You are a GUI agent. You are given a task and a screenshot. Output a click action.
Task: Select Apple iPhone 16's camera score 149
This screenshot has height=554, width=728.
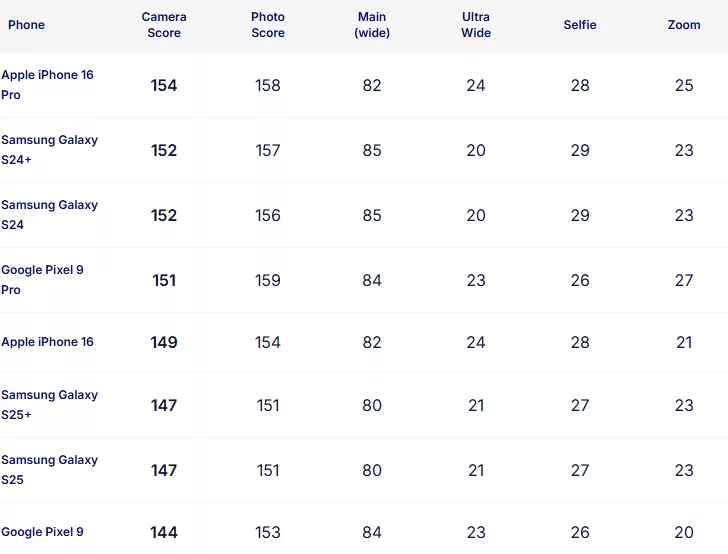[x=164, y=343]
